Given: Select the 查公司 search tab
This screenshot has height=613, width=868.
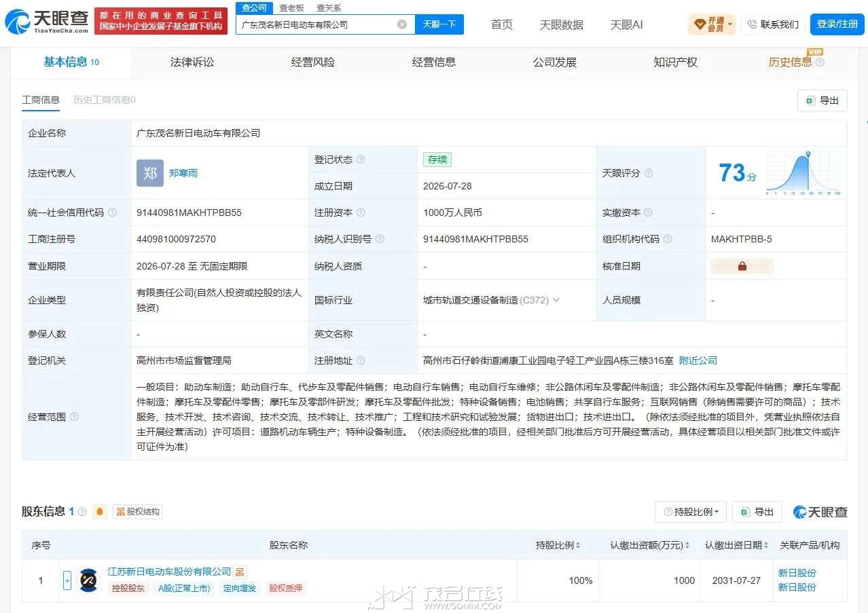Looking at the screenshot, I should 255,7.
